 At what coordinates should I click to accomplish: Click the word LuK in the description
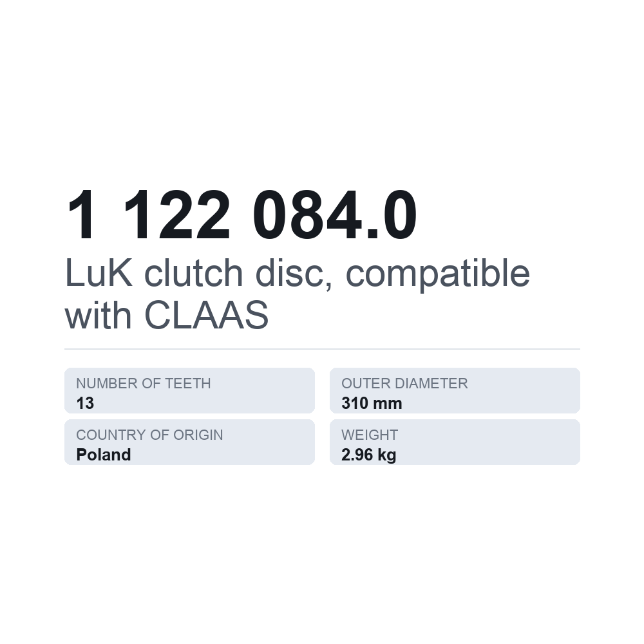coord(99,272)
